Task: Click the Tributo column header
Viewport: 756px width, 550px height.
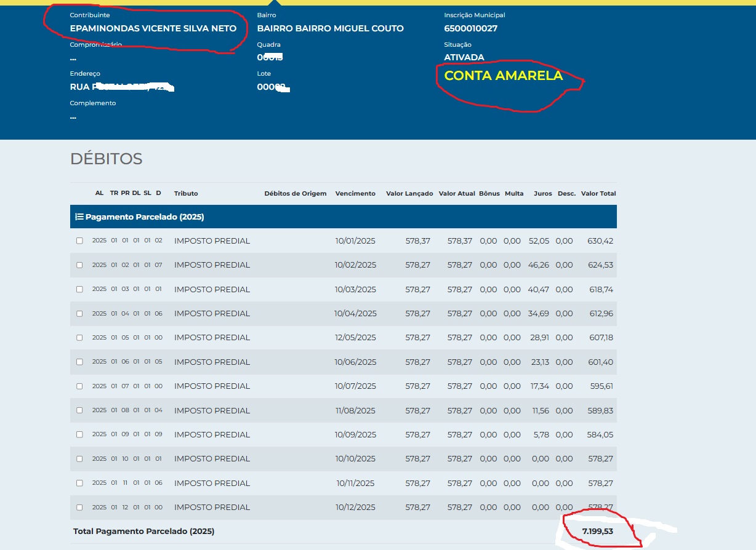Action: [x=186, y=193]
